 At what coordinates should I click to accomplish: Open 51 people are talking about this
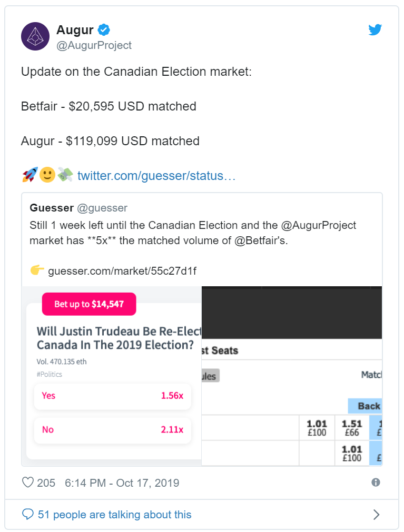114,514
